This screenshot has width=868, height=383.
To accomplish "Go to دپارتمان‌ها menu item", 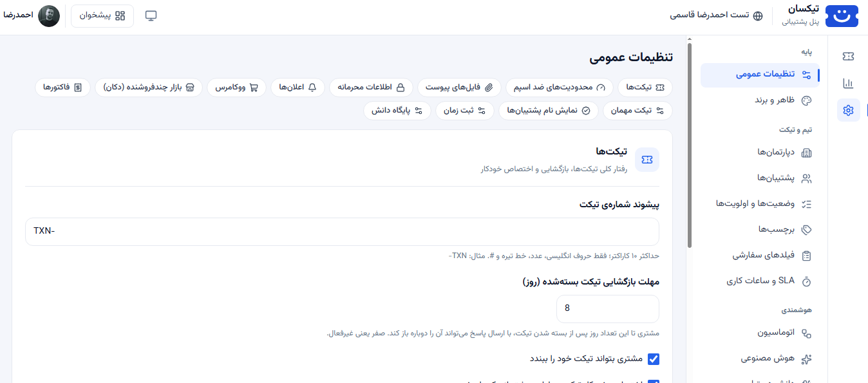I will click(x=760, y=153).
